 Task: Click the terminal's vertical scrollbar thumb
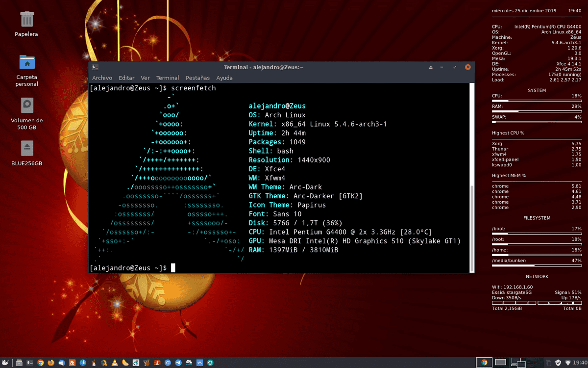pyautogui.click(x=472, y=228)
